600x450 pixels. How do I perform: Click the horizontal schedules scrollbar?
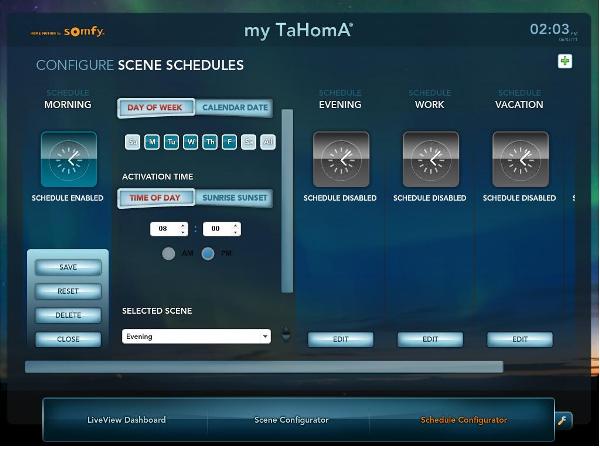(264, 367)
